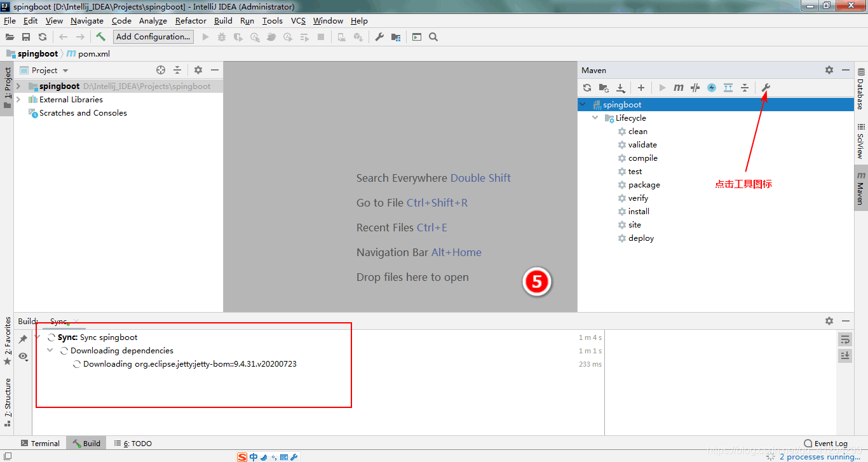868x462 pixels.
Task: Collapse the Sync spingboot build node
Action: (x=37, y=337)
